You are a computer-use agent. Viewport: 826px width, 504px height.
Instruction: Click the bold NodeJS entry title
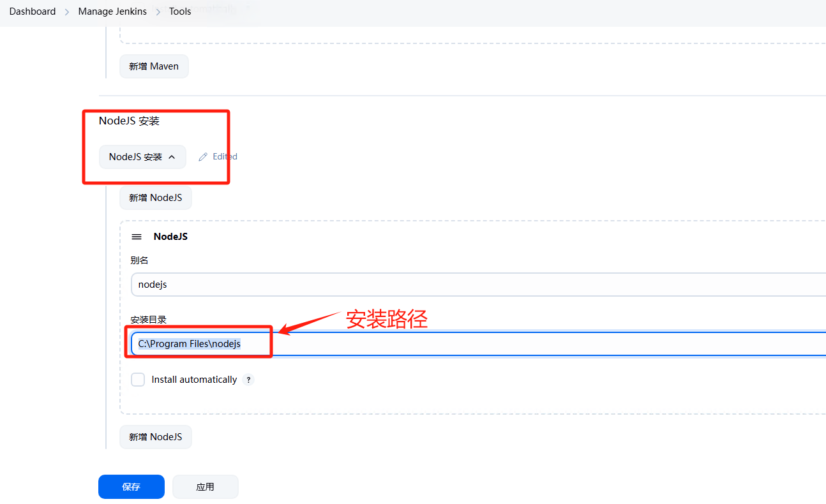point(170,237)
